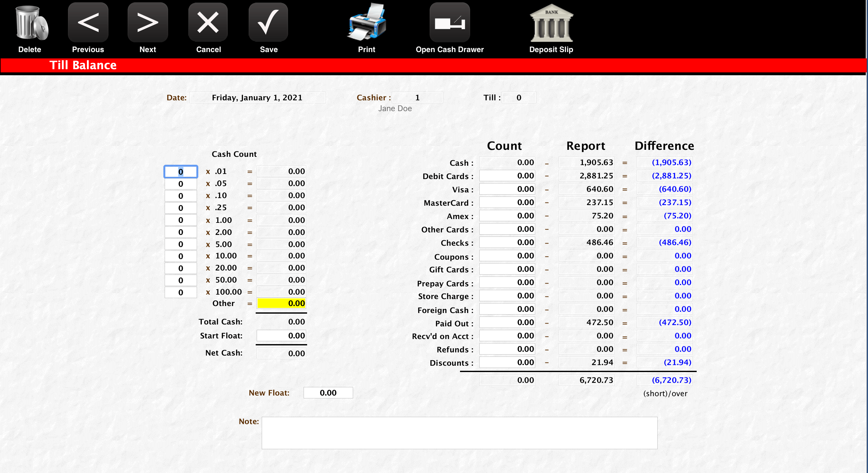The image size is (868, 473).
Task: Click the Debit Cards count field
Action: tap(507, 176)
